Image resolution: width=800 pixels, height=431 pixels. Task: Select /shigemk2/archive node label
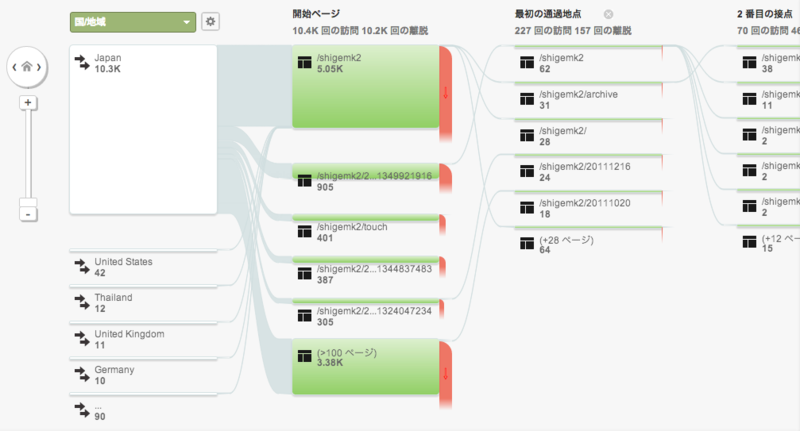[x=579, y=94]
